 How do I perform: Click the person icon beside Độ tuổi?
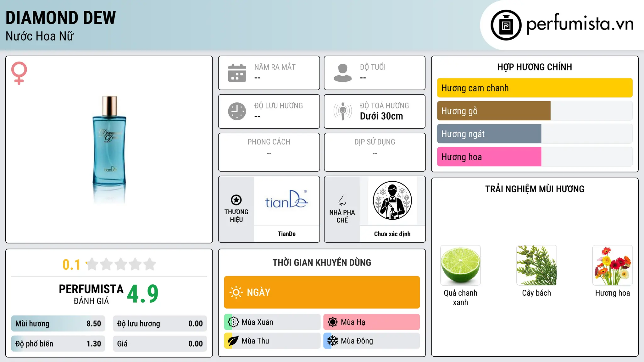[x=343, y=73]
